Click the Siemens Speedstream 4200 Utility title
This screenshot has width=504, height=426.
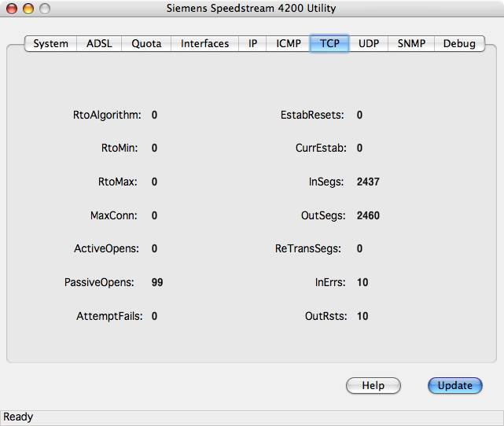(251, 9)
